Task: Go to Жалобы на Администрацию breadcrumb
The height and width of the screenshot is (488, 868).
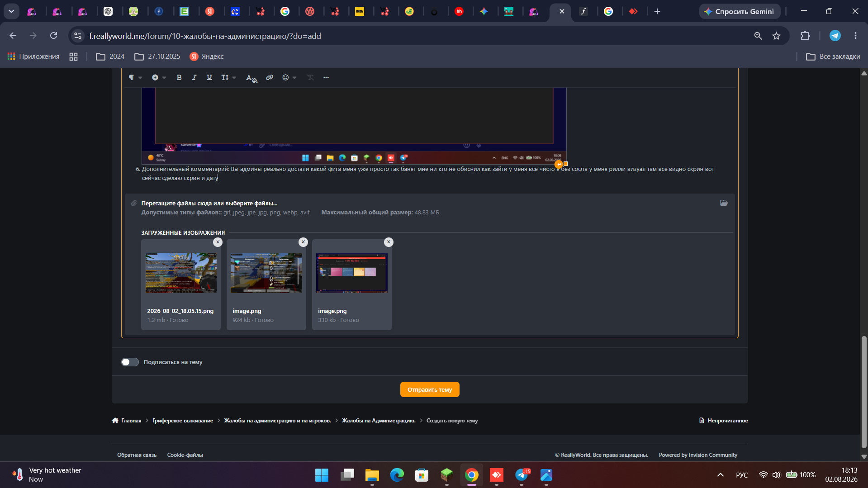Action: pyautogui.click(x=379, y=421)
